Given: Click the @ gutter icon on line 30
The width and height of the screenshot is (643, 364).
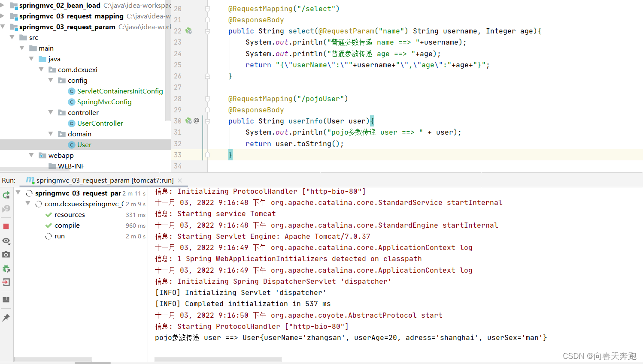Looking at the screenshot, I should [x=196, y=121].
